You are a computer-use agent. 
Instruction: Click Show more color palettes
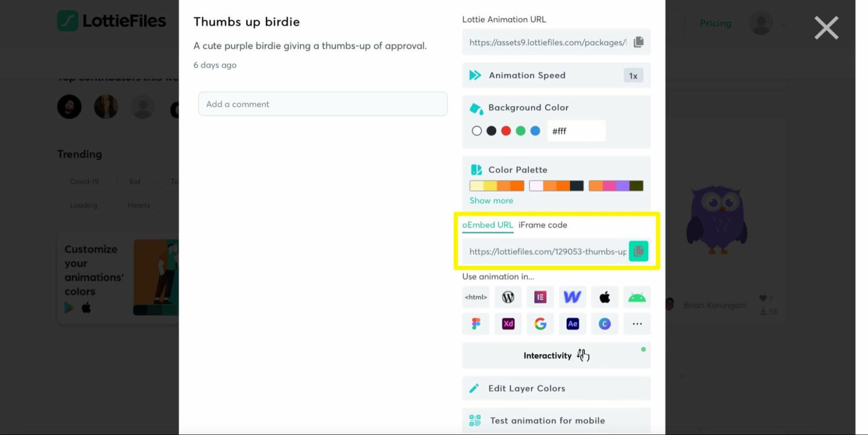(x=491, y=200)
